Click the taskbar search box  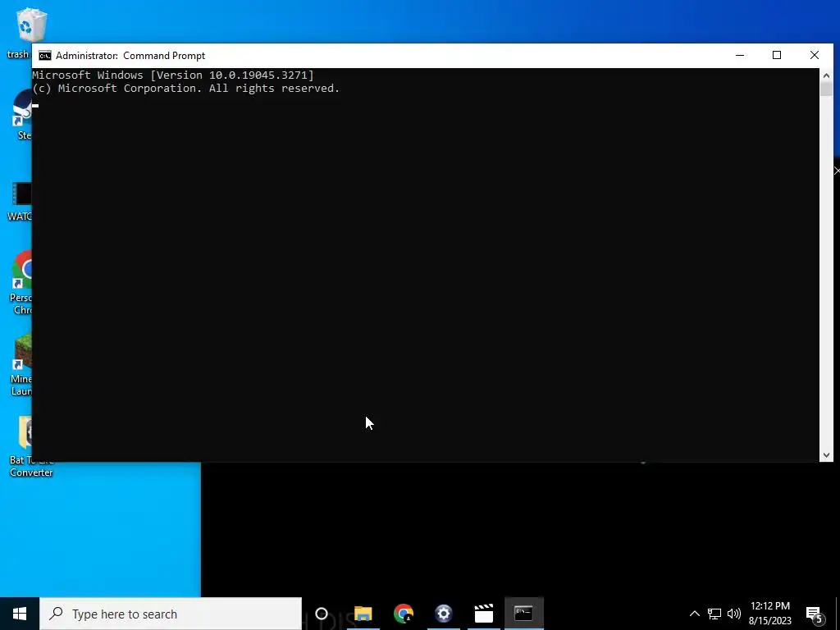(171, 614)
